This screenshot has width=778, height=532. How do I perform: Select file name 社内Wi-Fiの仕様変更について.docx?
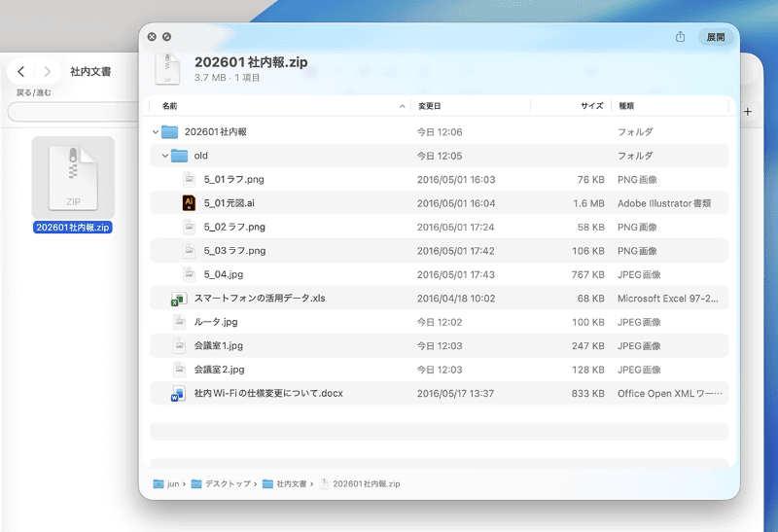click(268, 394)
